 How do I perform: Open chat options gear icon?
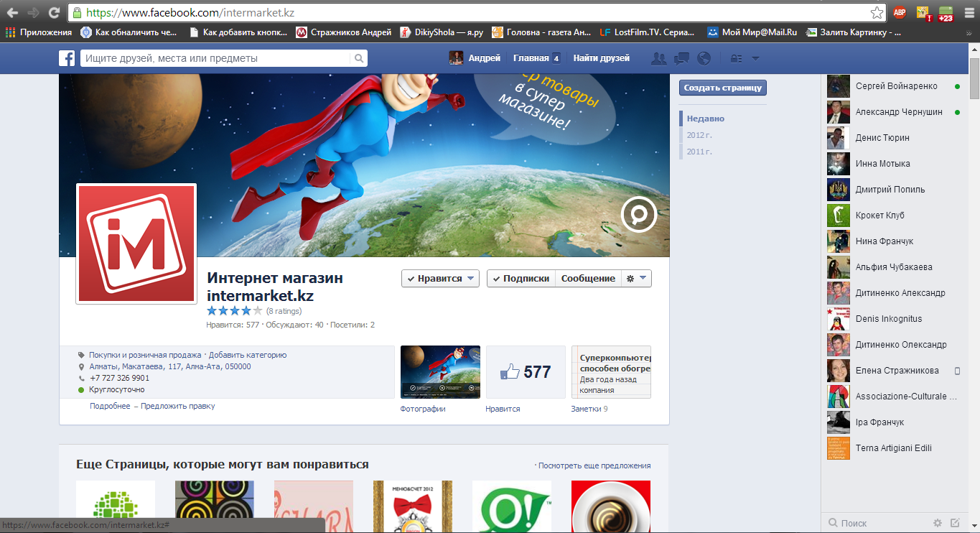pos(938,523)
